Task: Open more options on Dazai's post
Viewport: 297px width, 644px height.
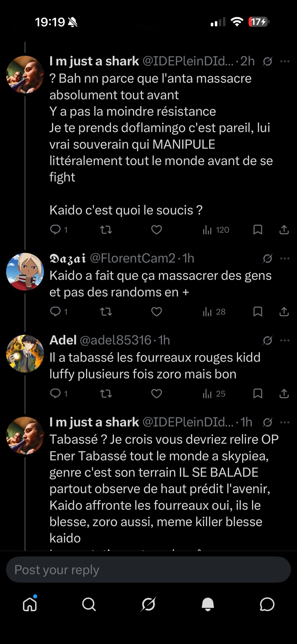Action: [x=285, y=259]
